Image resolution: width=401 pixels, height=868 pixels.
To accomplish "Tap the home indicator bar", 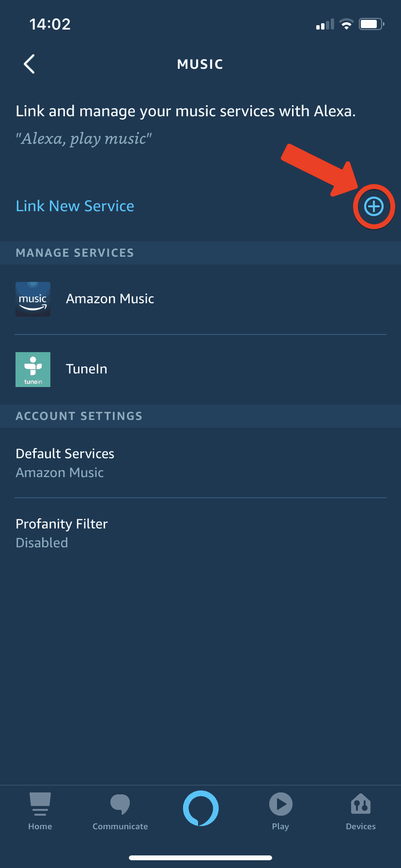I will [x=200, y=857].
